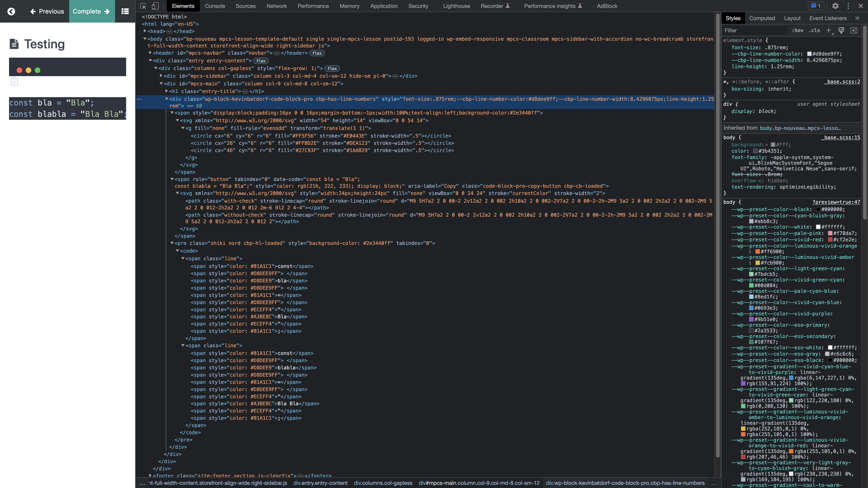Open the Computed styles tab
The image size is (868, 488).
(x=762, y=18)
